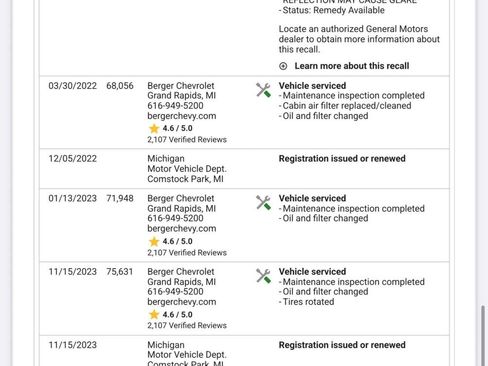Click wrench service icon for 01/13/2023 entry
488x366 pixels.
point(263,203)
